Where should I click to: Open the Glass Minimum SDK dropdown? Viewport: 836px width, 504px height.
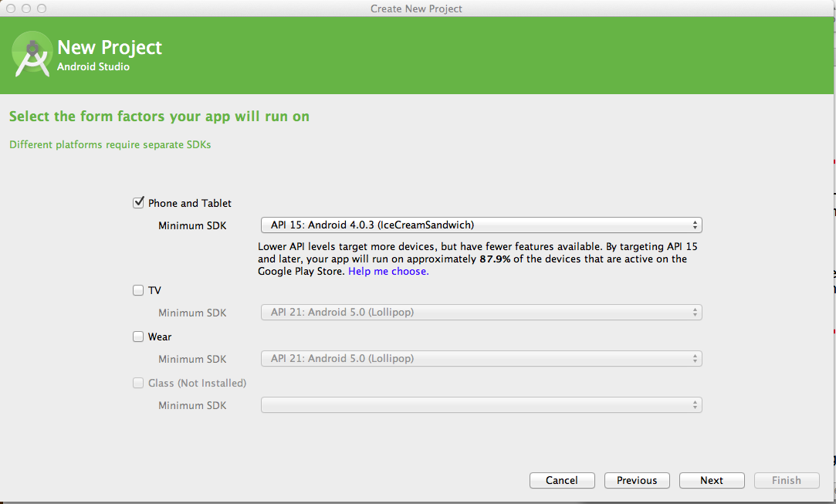tap(482, 404)
